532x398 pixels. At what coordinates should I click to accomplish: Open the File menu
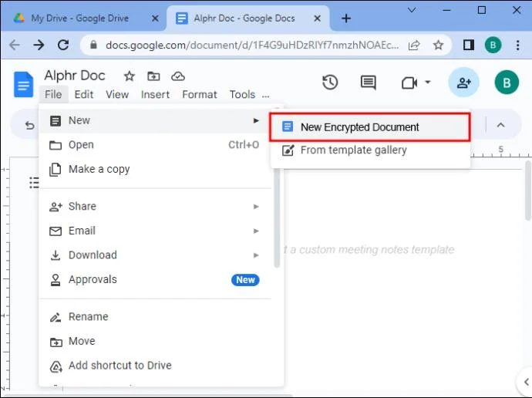53,94
